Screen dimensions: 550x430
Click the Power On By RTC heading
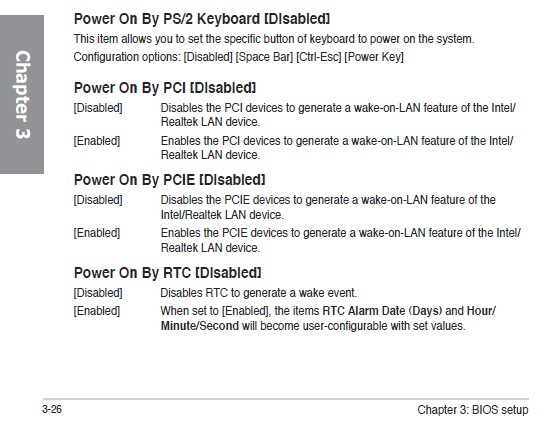point(168,273)
